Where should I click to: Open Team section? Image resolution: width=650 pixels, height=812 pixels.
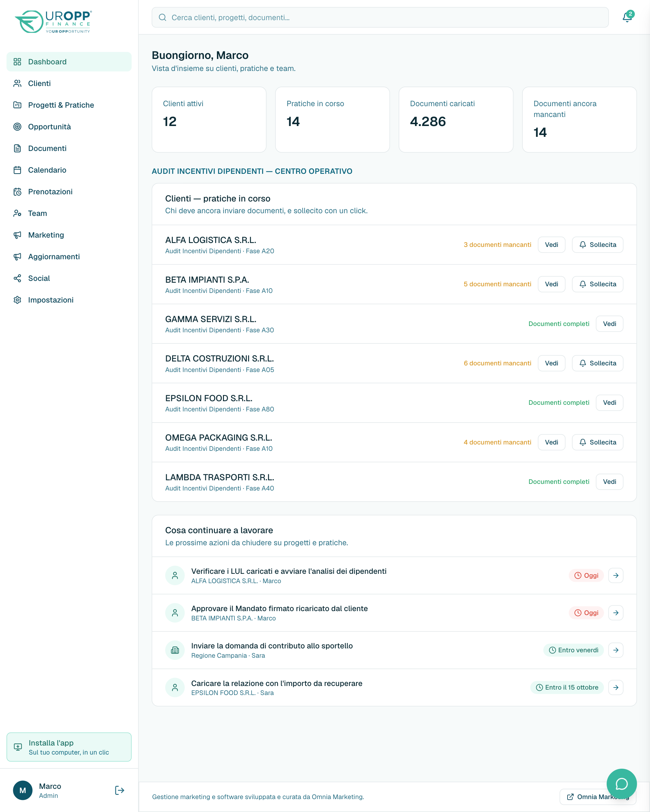click(x=69, y=213)
